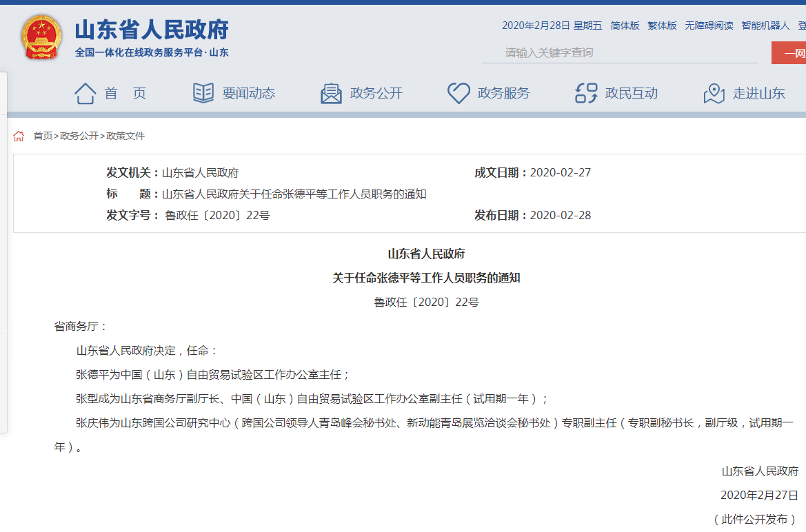Click the red home breadcrumb icon
The width and height of the screenshot is (806, 532).
click(x=19, y=136)
